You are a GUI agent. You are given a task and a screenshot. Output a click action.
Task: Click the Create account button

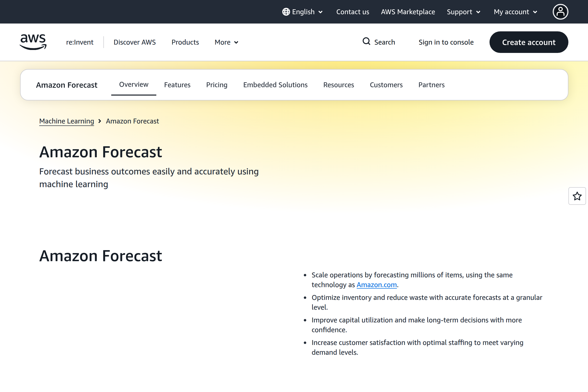click(x=529, y=42)
